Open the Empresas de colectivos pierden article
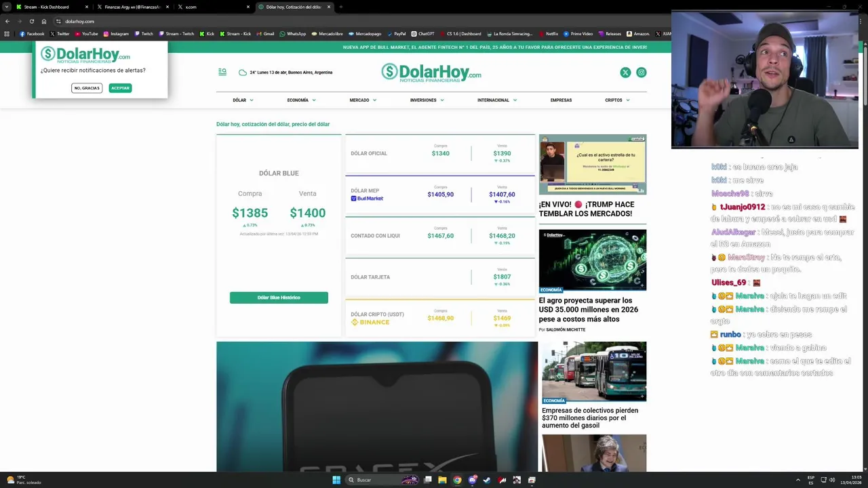Image resolution: width=868 pixels, height=488 pixels. tap(590, 418)
